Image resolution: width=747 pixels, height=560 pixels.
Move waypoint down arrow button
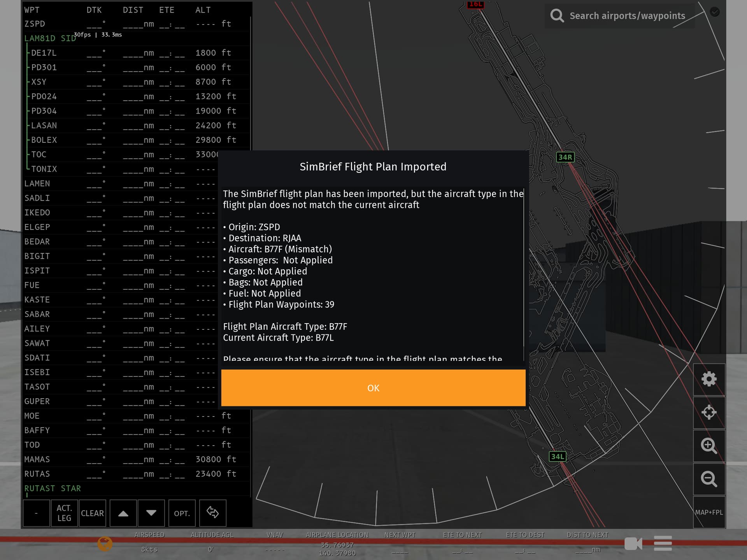point(151,513)
